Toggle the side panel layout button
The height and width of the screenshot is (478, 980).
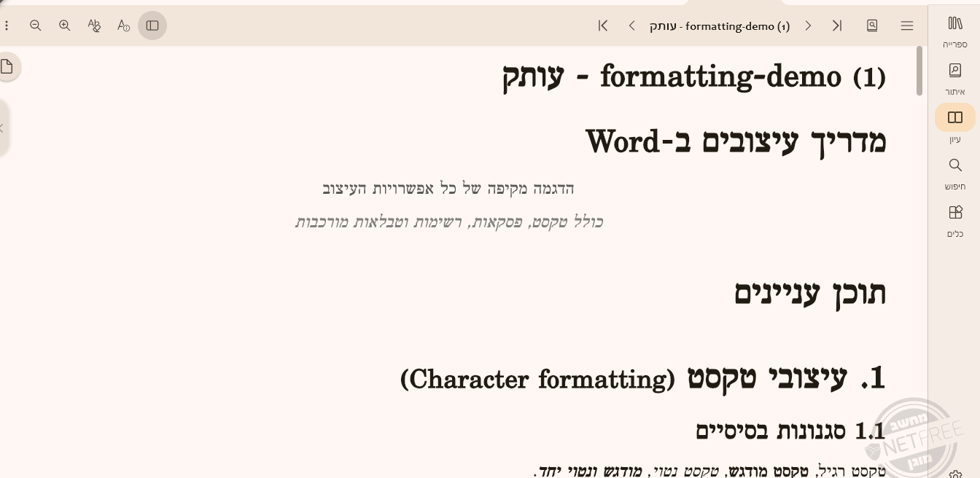pos(152,26)
